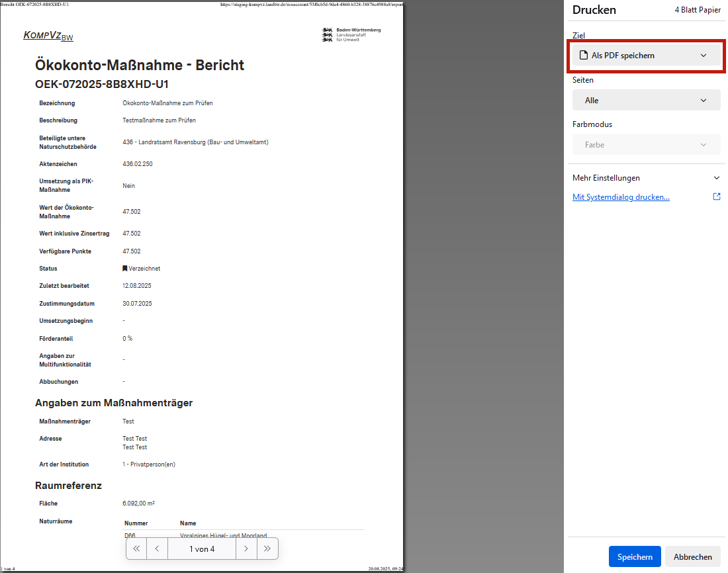The height and width of the screenshot is (573, 728).
Task: Click the Speichern button
Action: 634,556
